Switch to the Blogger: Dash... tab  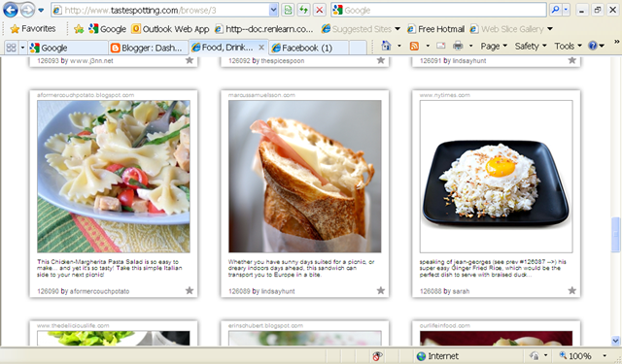149,48
